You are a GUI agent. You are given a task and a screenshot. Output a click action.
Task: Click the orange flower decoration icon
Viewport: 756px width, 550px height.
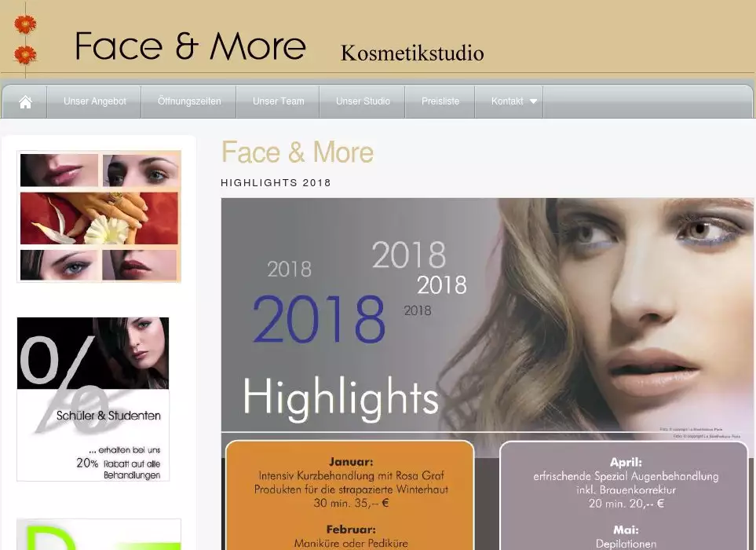[x=25, y=25]
